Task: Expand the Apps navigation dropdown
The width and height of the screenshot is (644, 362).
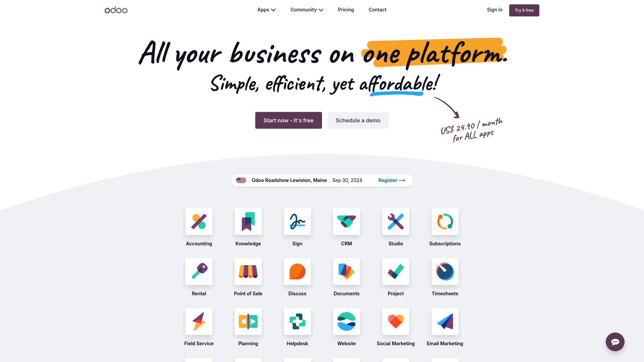Action: [x=266, y=10]
